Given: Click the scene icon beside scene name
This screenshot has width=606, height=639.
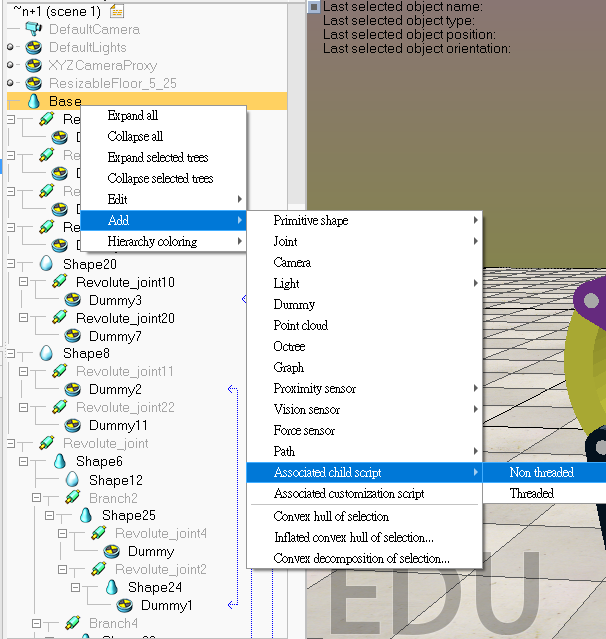Looking at the screenshot, I should tap(117, 11).
